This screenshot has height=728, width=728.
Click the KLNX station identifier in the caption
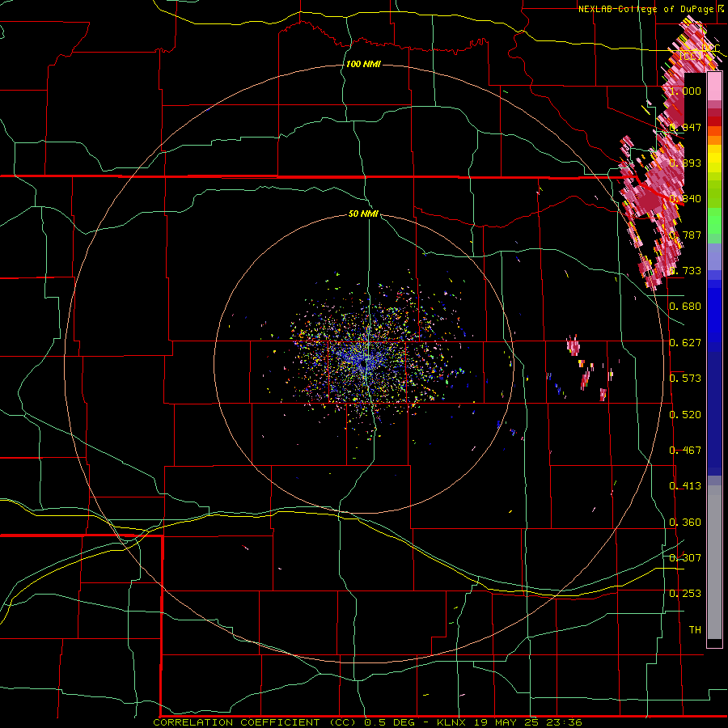[x=453, y=722]
